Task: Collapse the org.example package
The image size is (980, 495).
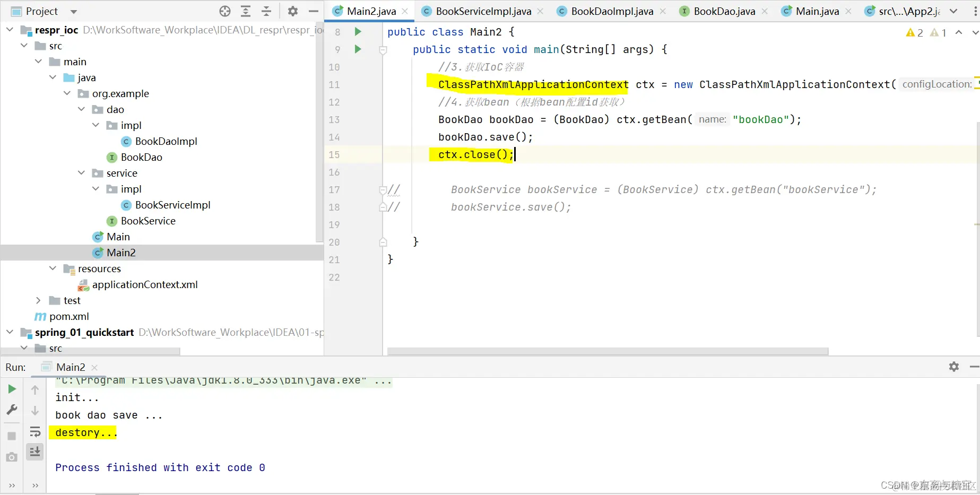Action: point(67,93)
